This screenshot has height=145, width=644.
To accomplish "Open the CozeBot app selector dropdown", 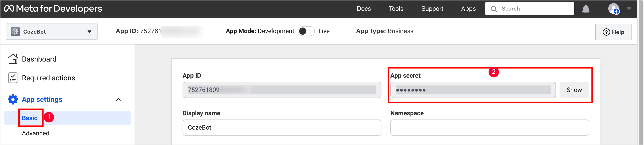I will (52, 32).
